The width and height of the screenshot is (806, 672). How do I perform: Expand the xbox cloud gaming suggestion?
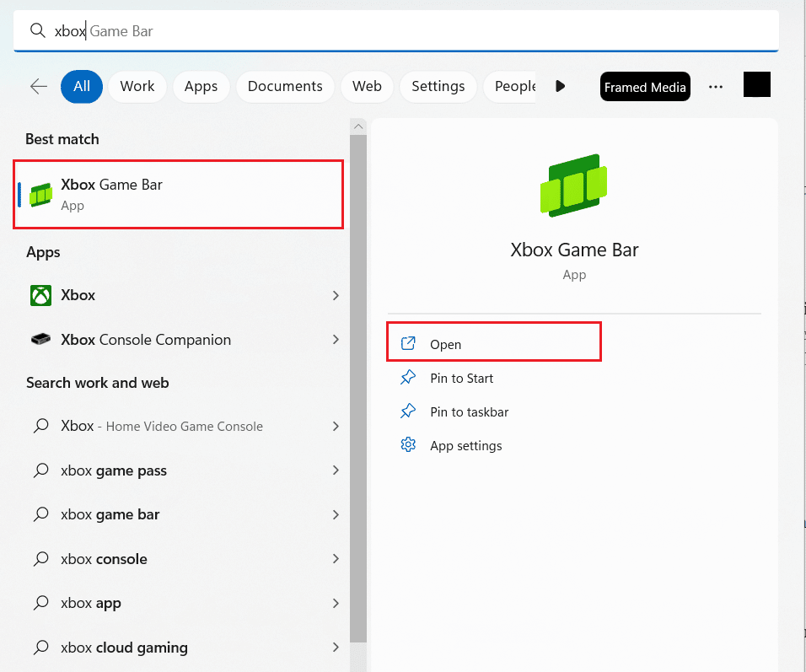click(336, 648)
